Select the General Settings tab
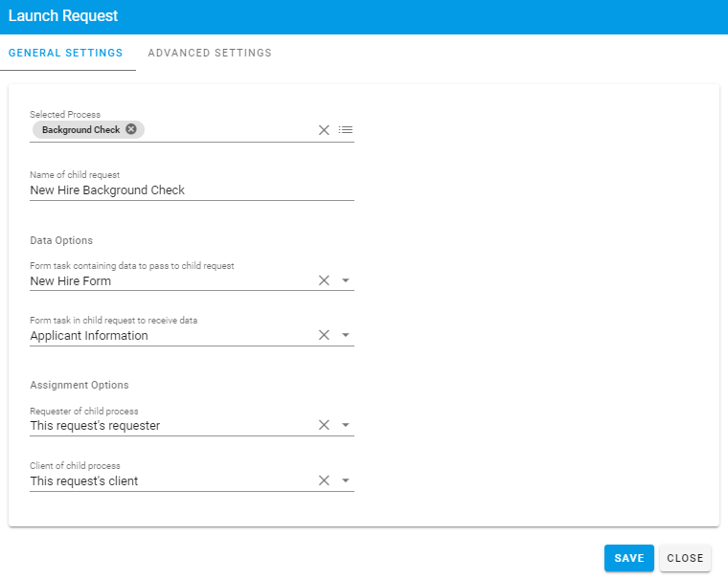The image size is (728, 580). click(x=65, y=53)
